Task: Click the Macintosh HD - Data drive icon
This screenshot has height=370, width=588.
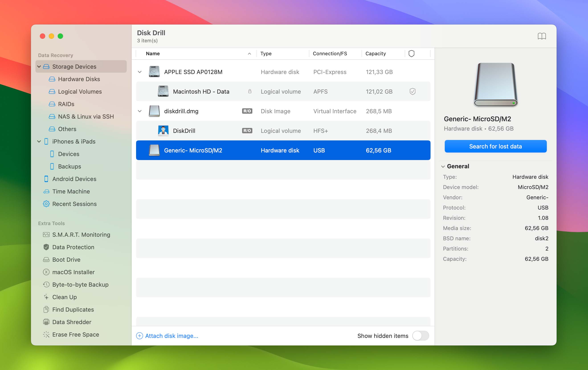Action: [163, 91]
